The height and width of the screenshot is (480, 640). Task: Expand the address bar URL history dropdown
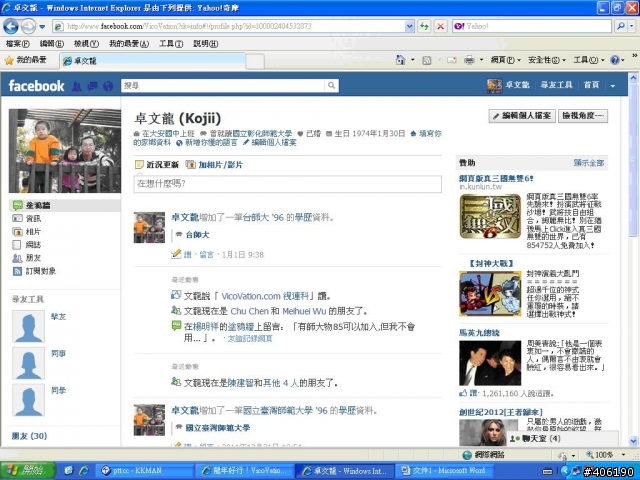pyautogui.click(x=410, y=27)
